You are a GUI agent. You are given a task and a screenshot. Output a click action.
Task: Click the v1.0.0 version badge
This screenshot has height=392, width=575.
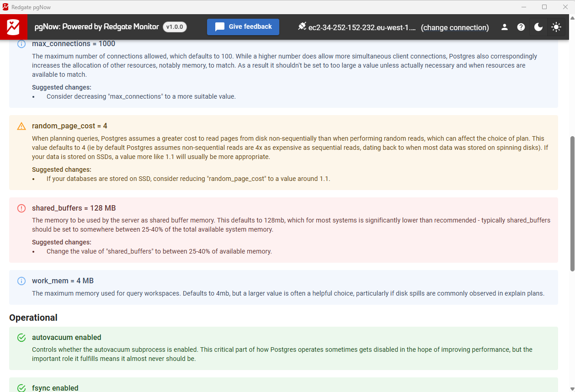(x=175, y=27)
